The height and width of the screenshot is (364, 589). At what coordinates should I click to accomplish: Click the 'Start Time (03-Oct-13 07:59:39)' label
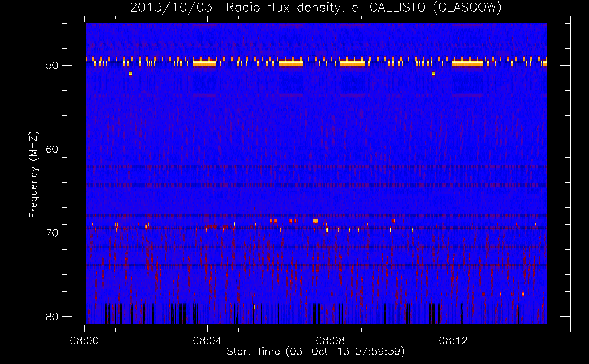316,352
